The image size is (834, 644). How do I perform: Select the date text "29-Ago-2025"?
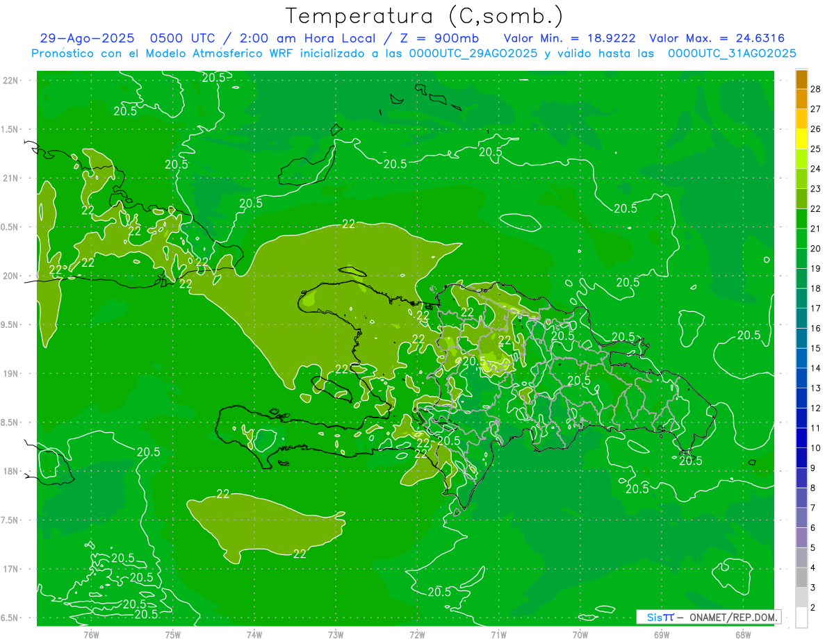coord(87,39)
